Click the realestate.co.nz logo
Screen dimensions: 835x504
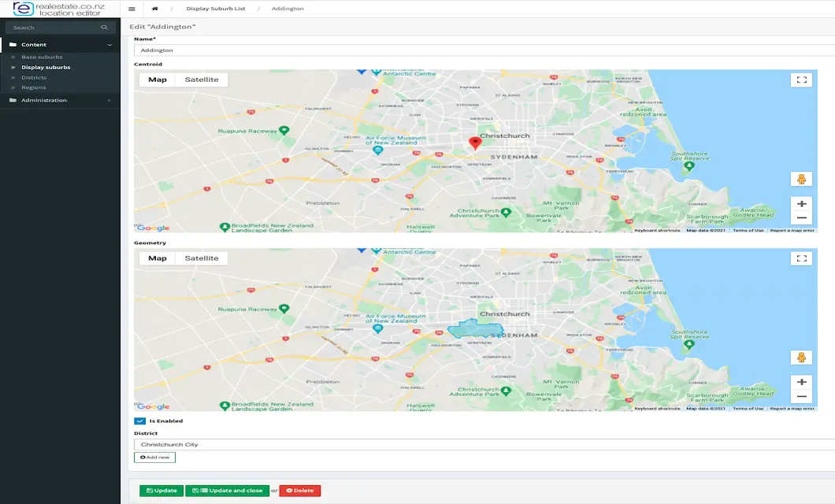click(60, 9)
